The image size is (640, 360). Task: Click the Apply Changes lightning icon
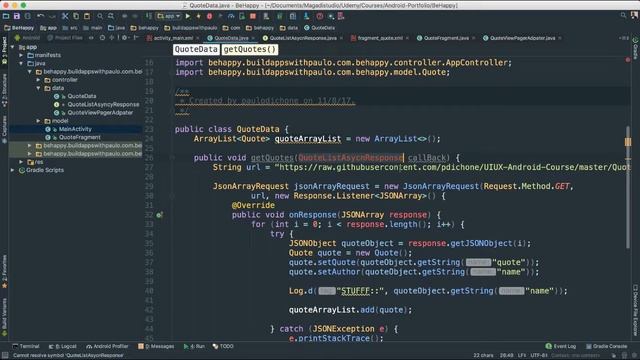point(199,16)
